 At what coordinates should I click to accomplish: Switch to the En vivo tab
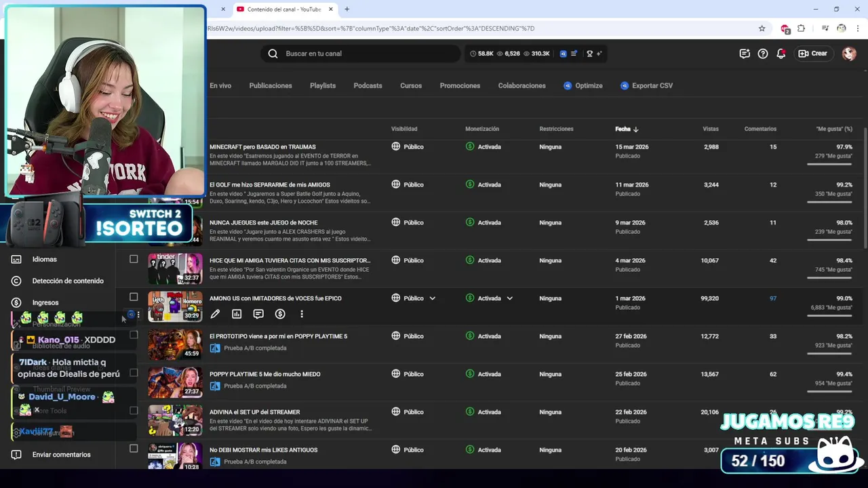point(220,85)
